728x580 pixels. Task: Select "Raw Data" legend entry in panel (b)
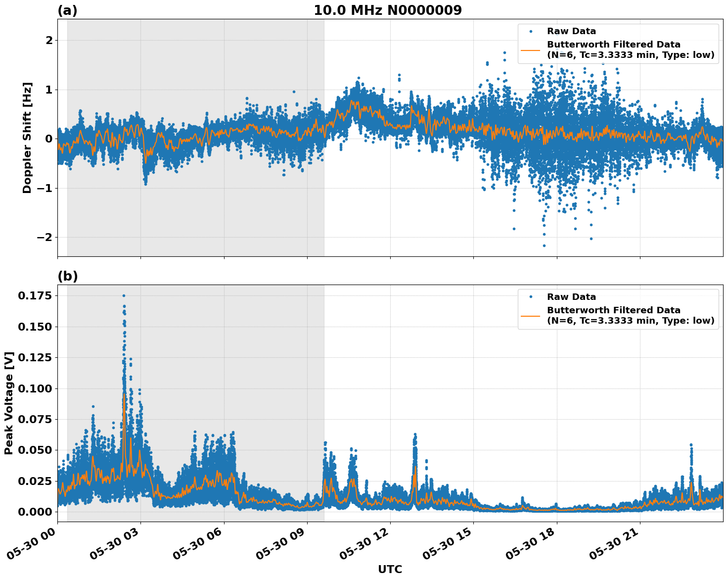tap(571, 297)
